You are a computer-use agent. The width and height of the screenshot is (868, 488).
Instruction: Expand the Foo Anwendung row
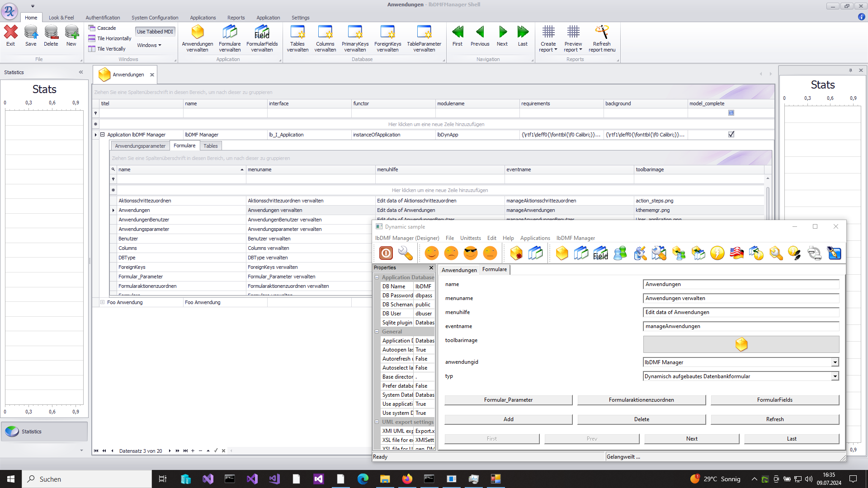102,302
